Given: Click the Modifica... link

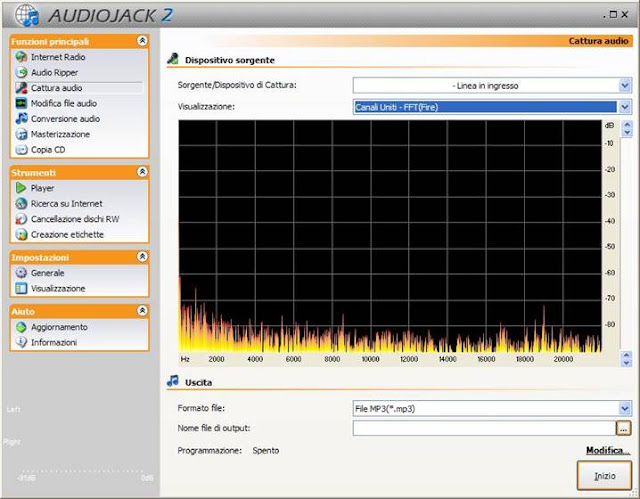Looking at the screenshot, I should (x=607, y=450).
